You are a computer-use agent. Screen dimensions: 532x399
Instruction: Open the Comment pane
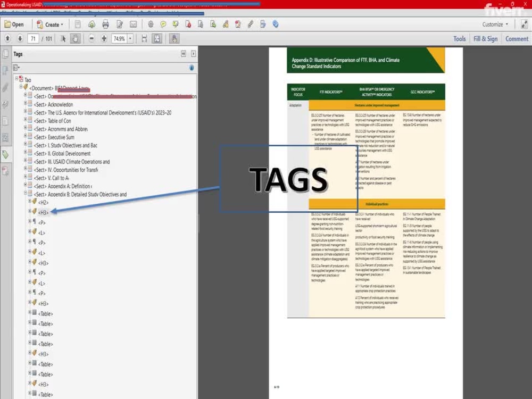pos(517,39)
